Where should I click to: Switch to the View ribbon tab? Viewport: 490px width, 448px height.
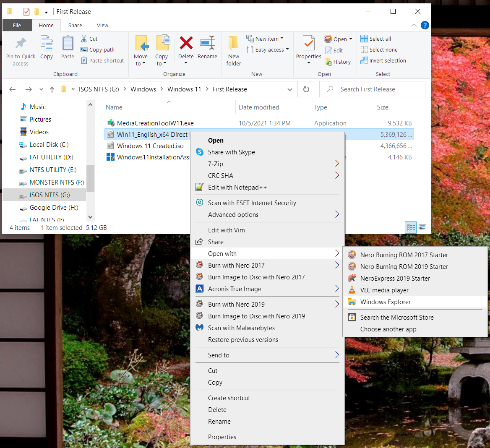[102, 25]
